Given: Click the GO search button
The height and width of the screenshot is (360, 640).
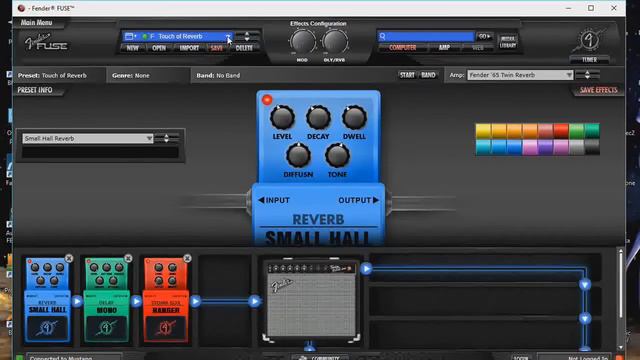Looking at the screenshot, I should 484,36.
